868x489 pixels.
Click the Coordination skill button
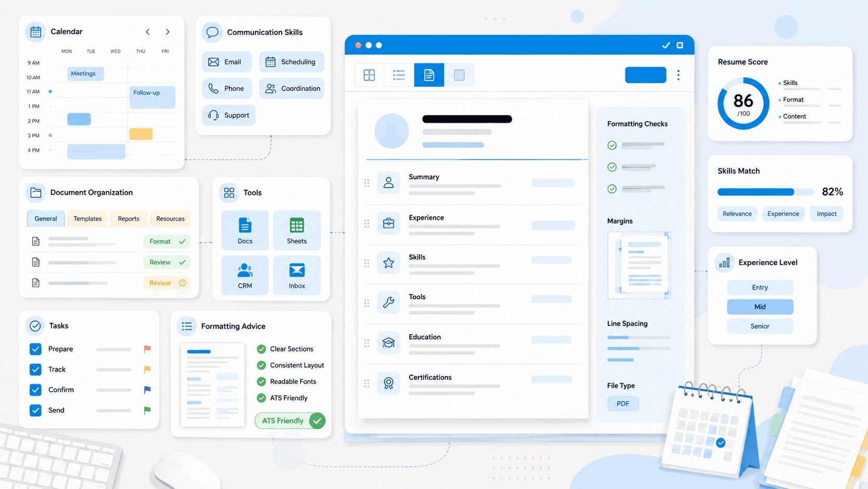tap(291, 88)
